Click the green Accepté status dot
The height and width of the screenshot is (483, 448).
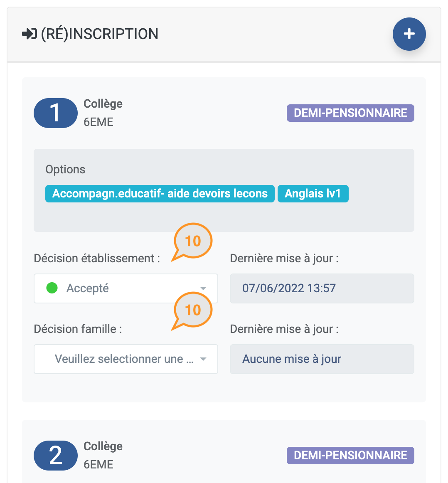(x=52, y=288)
